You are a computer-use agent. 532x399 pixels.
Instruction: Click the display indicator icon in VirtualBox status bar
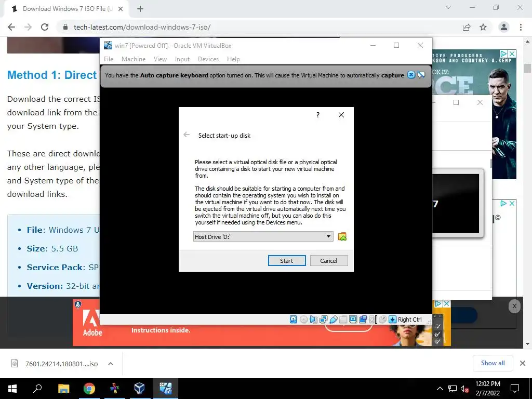coord(353,320)
